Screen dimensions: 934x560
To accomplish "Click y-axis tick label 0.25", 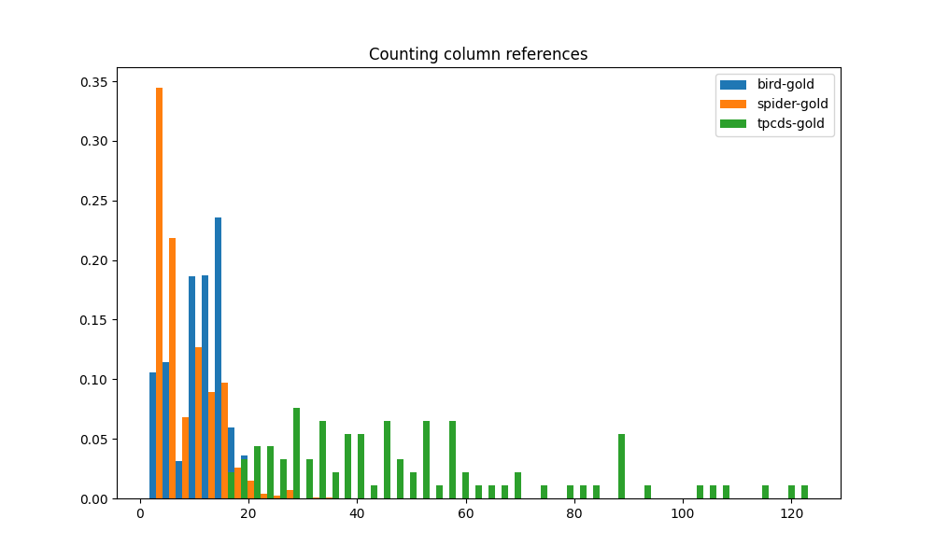I will tap(94, 202).
